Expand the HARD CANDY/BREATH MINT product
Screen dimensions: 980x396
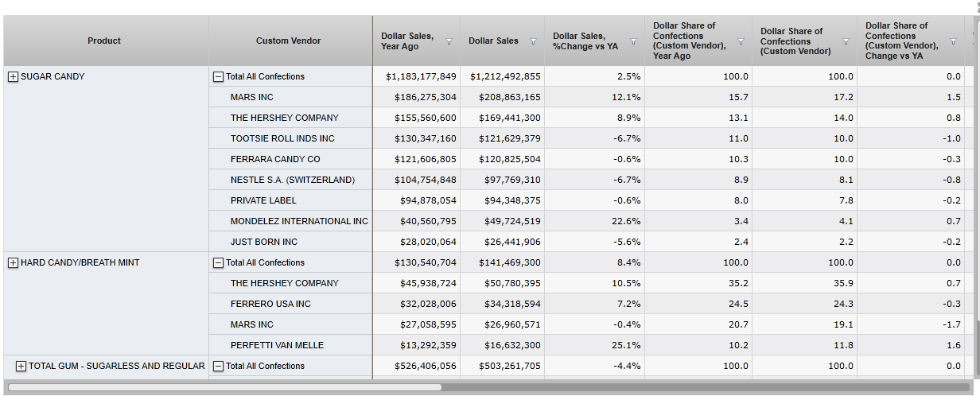[x=12, y=263]
